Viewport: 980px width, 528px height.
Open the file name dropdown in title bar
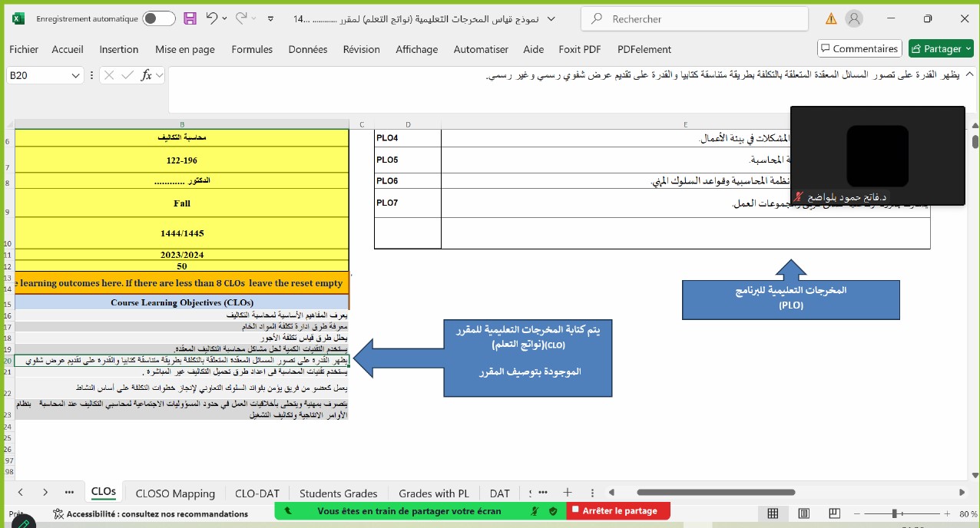(x=550, y=18)
